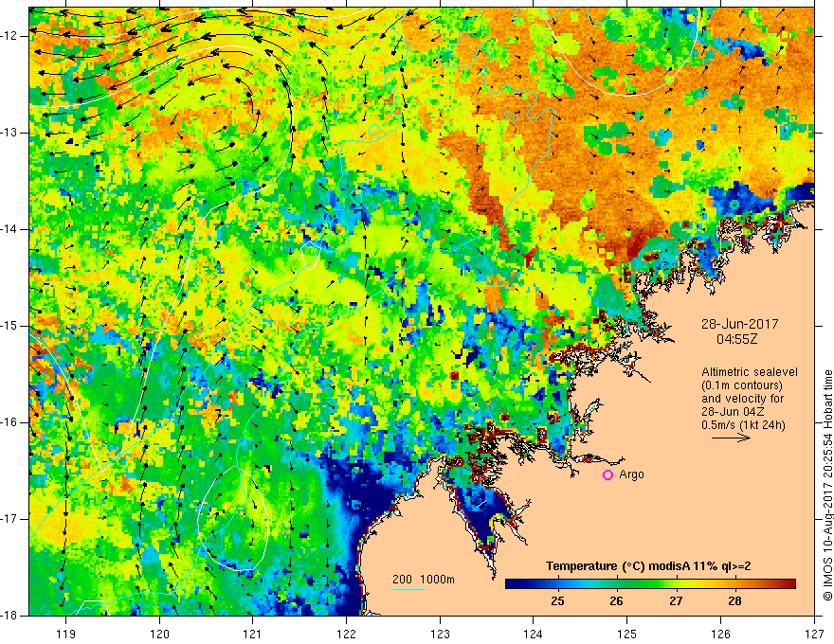Click latitude axis label -17
The image size is (834, 644).
(9, 519)
